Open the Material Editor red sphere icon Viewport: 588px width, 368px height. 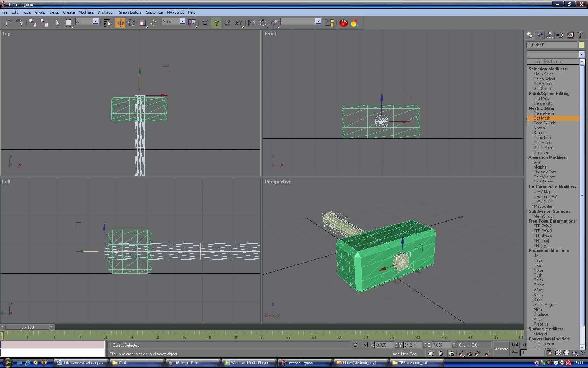344,23
